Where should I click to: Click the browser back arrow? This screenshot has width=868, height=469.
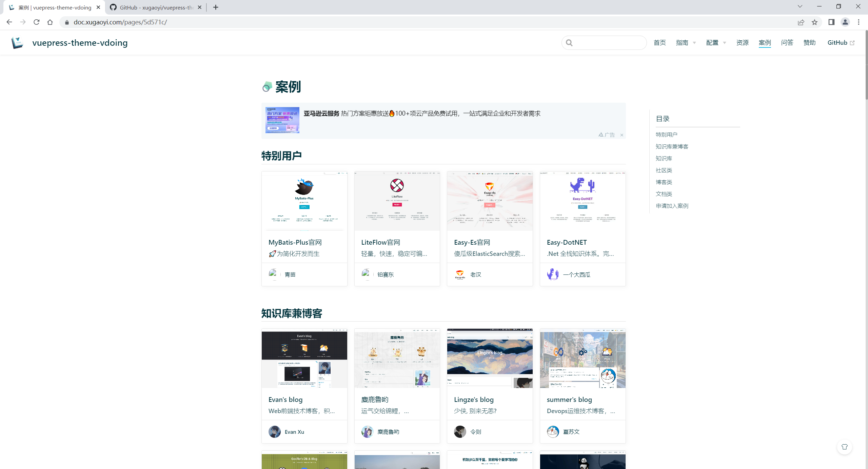[x=9, y=22]
